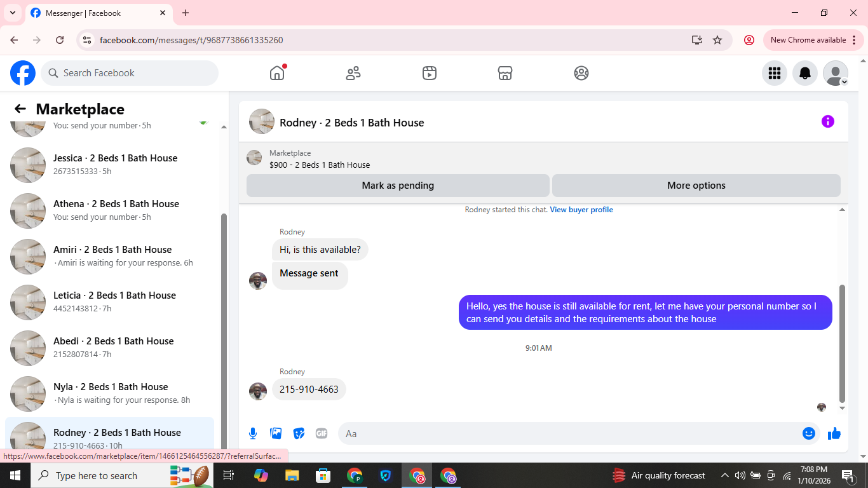Viewport: 868px width, 488px height.
Task: Choose a GIF icon
Action: pyautogui.click(x=322, y=433)
